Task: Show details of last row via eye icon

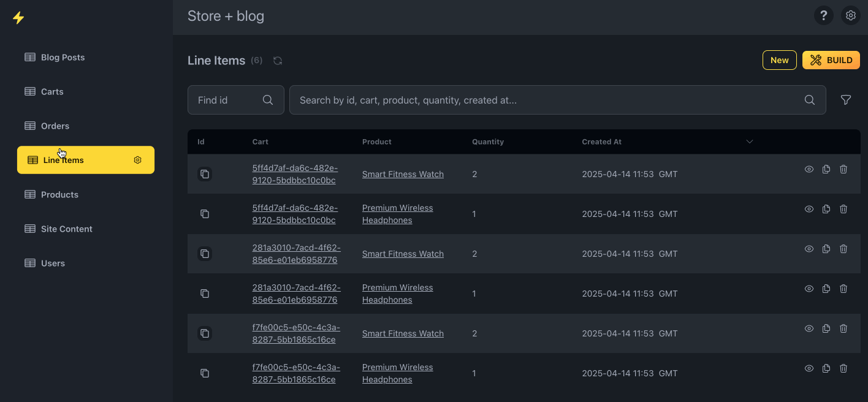Action: [x=809, y=368]
